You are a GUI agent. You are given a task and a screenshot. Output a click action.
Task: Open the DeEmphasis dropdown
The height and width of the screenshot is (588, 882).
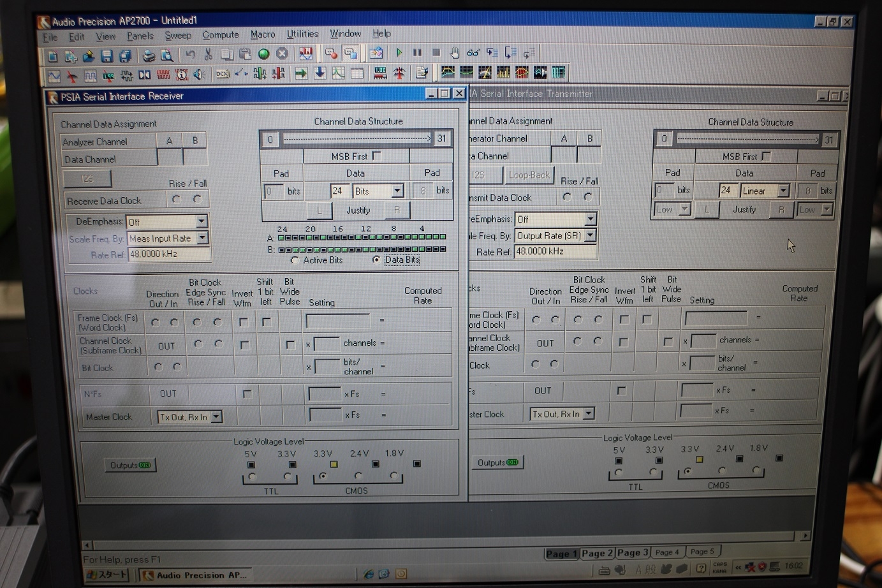[202, 221]
